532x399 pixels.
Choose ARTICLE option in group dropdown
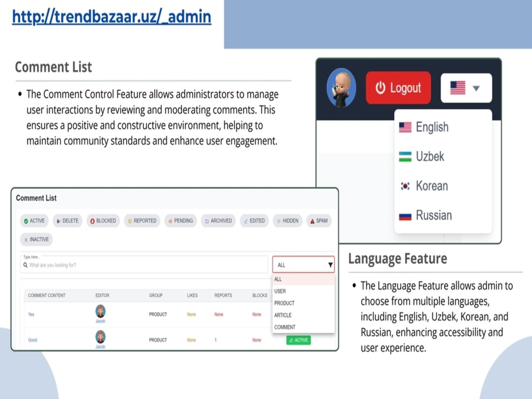point(303,315)
